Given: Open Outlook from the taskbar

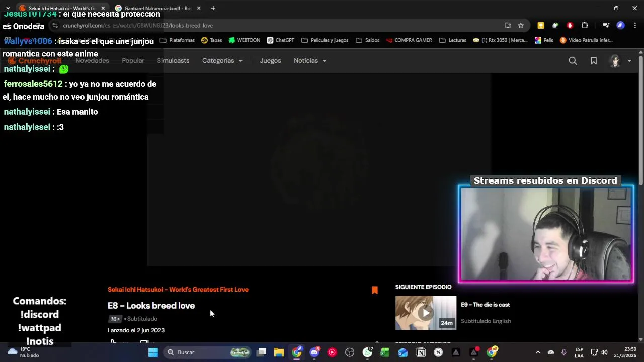Looking at the screenshot, I should (403, 352).
